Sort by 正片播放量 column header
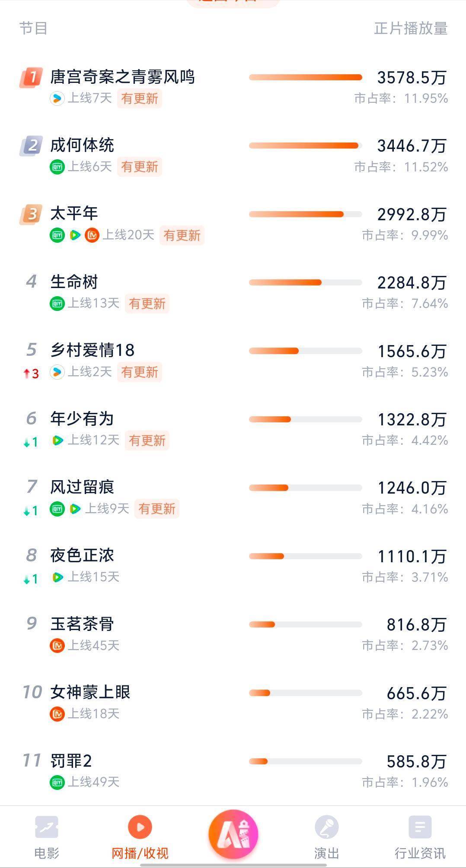The image size is (466, 868). tap(410, 29)
